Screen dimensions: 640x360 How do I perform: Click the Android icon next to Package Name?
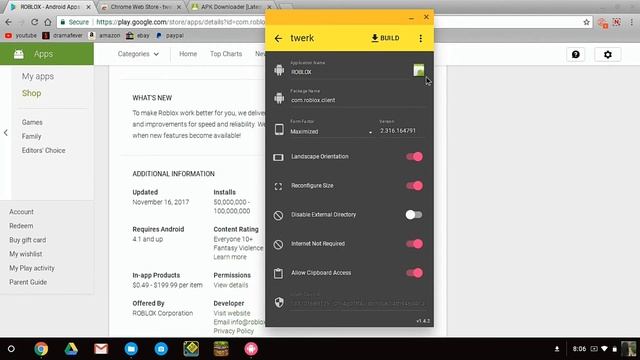279,98
